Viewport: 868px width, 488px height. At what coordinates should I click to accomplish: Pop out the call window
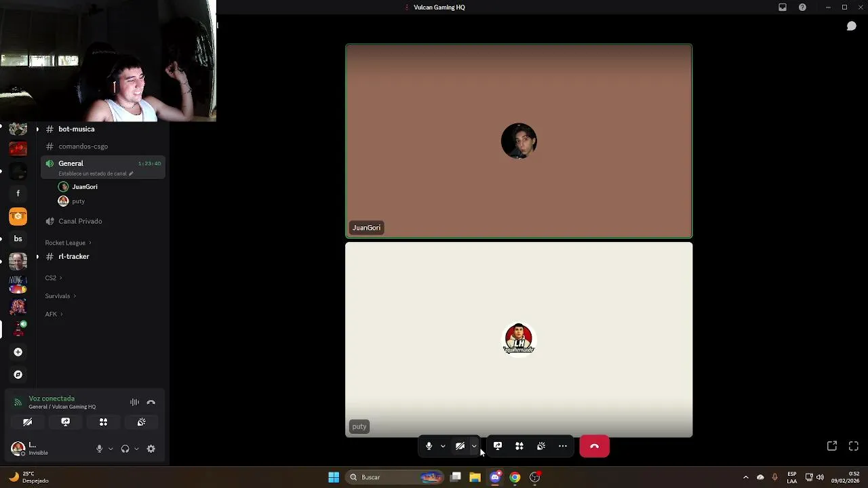[x=832, y=446]
